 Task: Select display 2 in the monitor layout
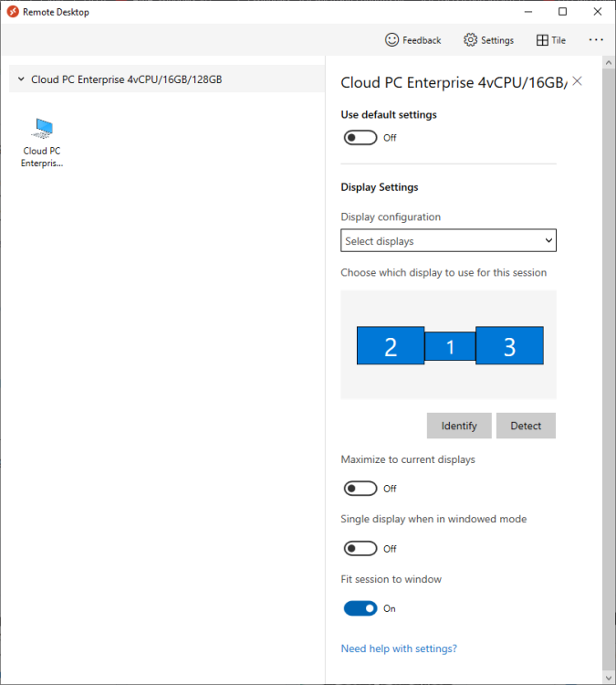(391, 345)
